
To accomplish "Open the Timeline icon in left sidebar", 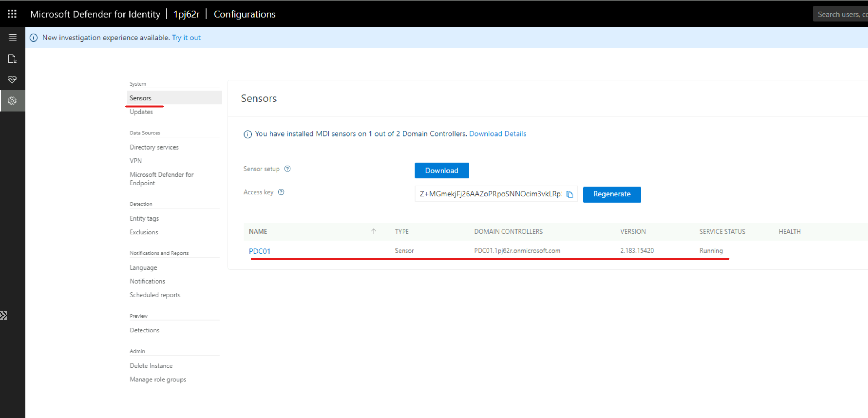I will pos(12,37).
